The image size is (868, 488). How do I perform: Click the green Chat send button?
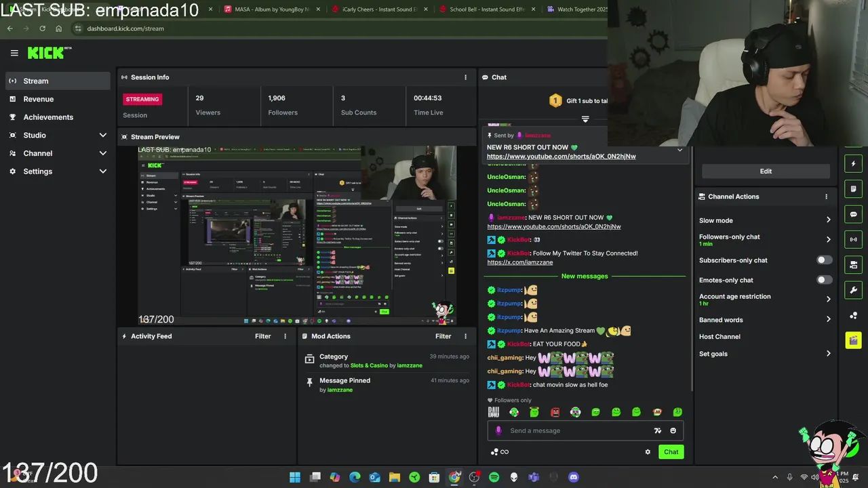click(671, 452)
